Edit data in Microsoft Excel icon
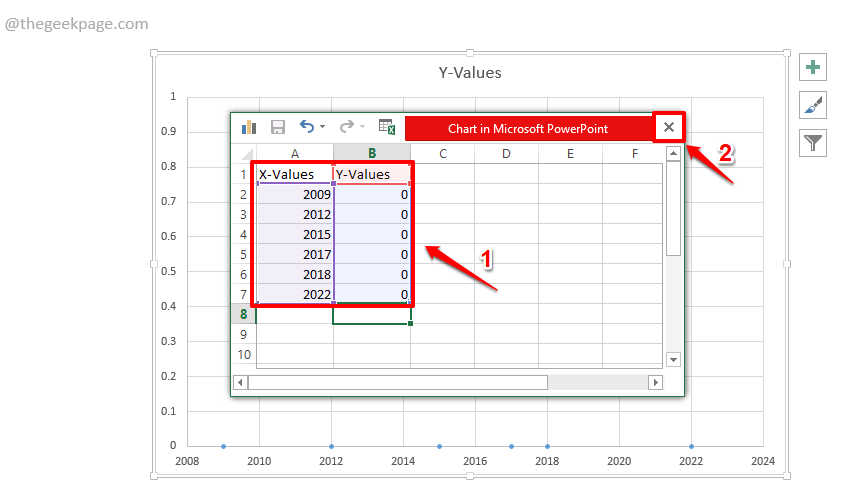Screen dimensions: 846x497 [x=387, y=127]
